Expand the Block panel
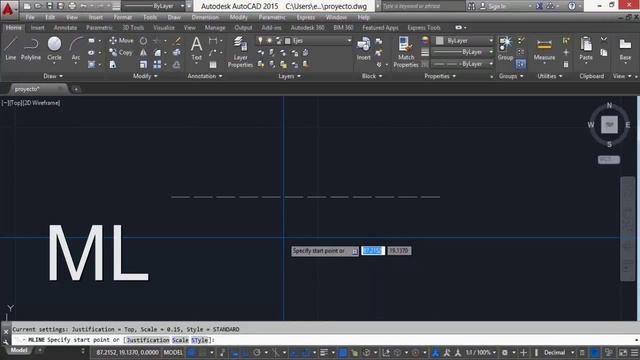 372,76
